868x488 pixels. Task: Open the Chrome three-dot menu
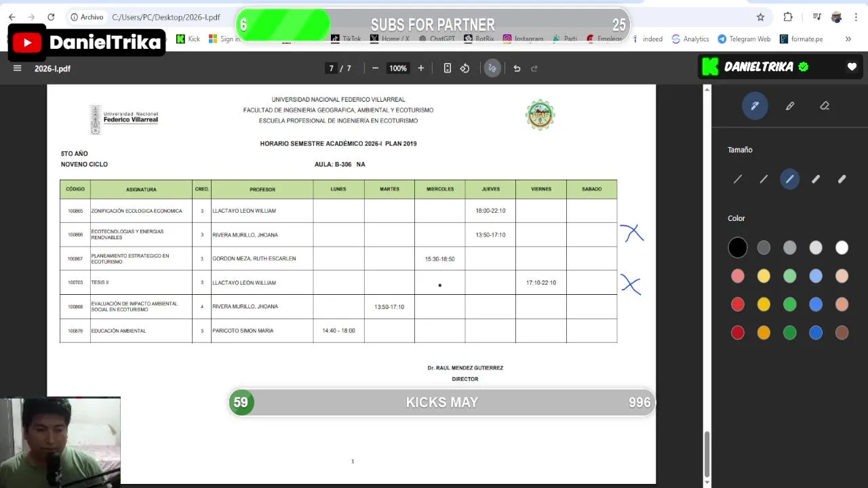(856, 17)
